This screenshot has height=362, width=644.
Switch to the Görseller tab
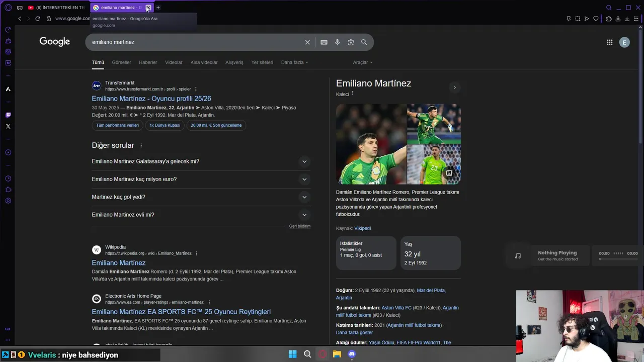[x=121, y=62]
